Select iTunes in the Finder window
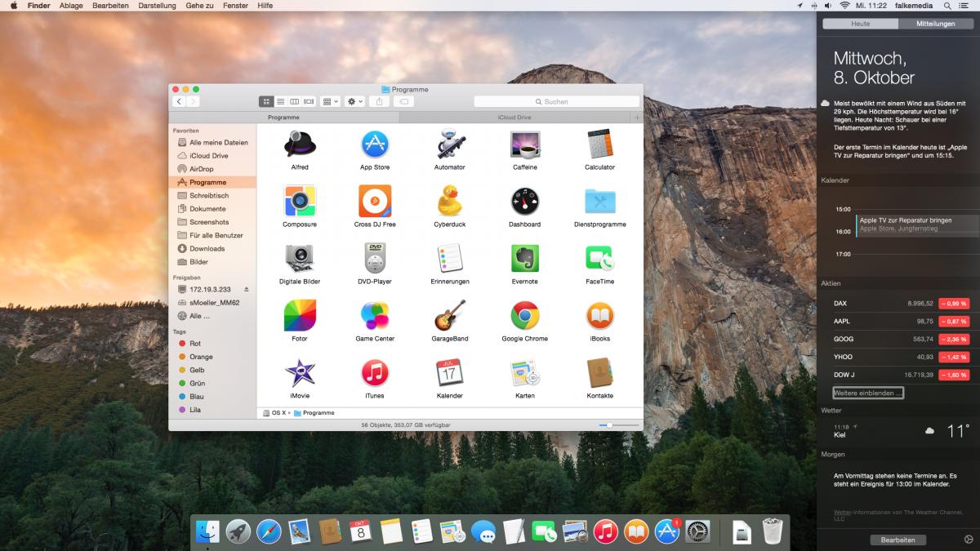 coord(375,373)
